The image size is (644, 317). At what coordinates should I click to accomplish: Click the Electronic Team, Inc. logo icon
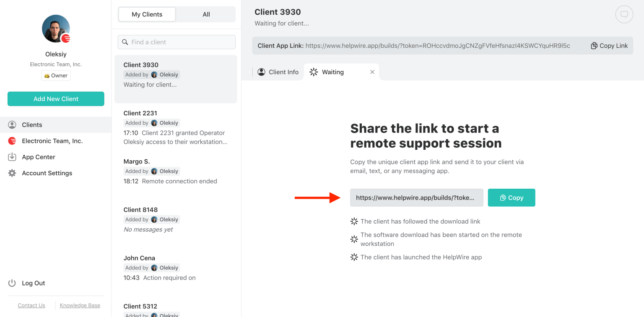[x=12, y=141]
